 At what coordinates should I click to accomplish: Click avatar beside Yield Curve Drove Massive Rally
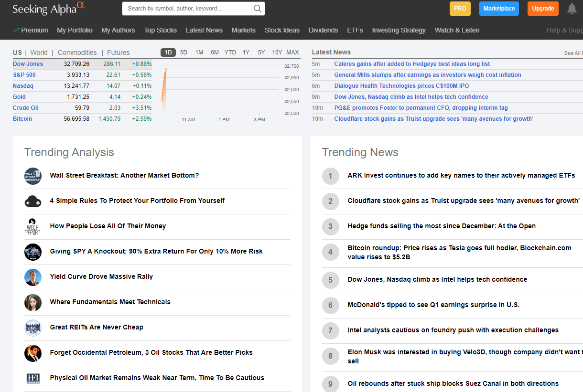click(33, 277)
